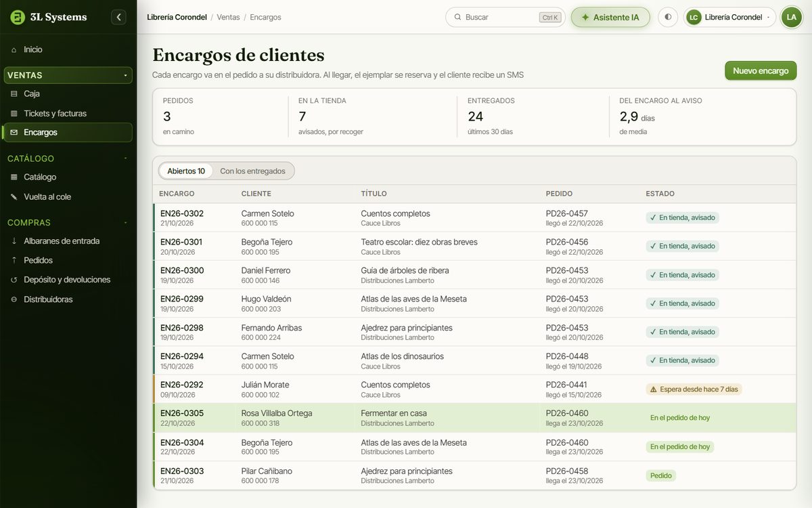Click the Distribuidoras icon
The width and height of the screenshot is (812, 508).
[x=14, y=299]
